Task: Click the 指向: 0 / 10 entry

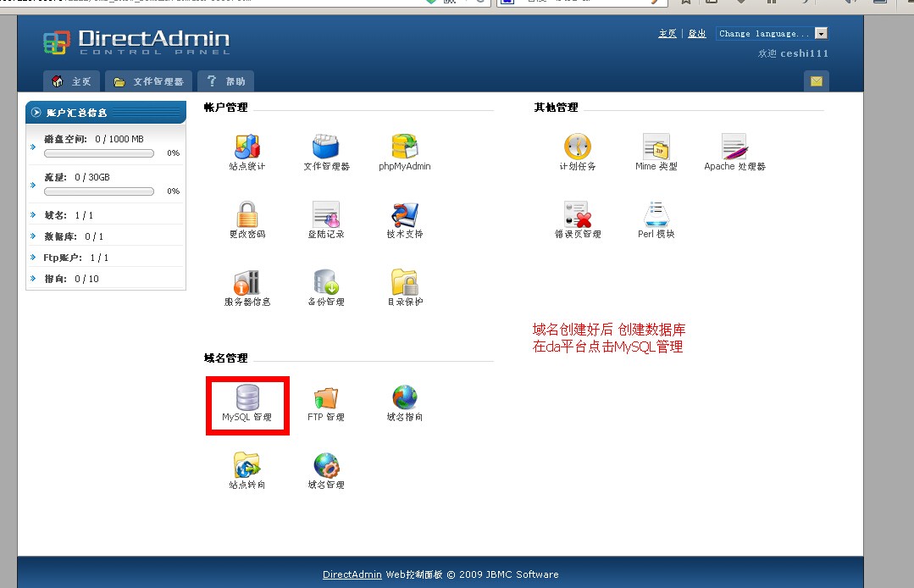Action: (x=72, y=279)
